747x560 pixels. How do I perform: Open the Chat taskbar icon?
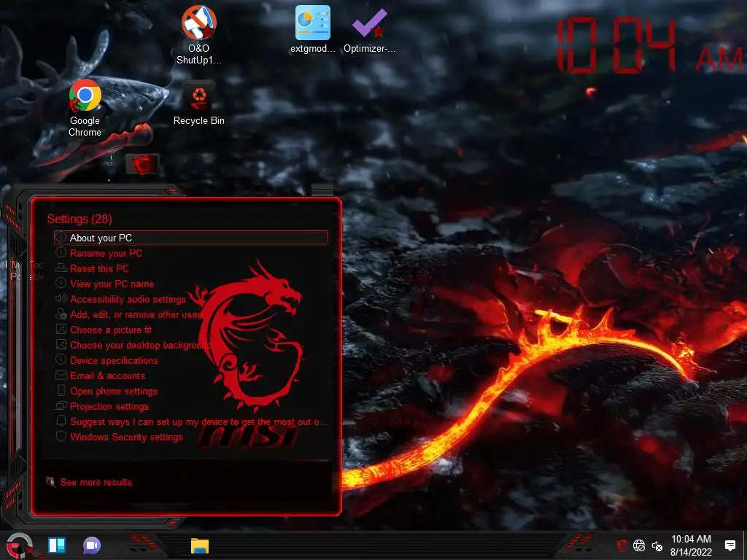91,545
